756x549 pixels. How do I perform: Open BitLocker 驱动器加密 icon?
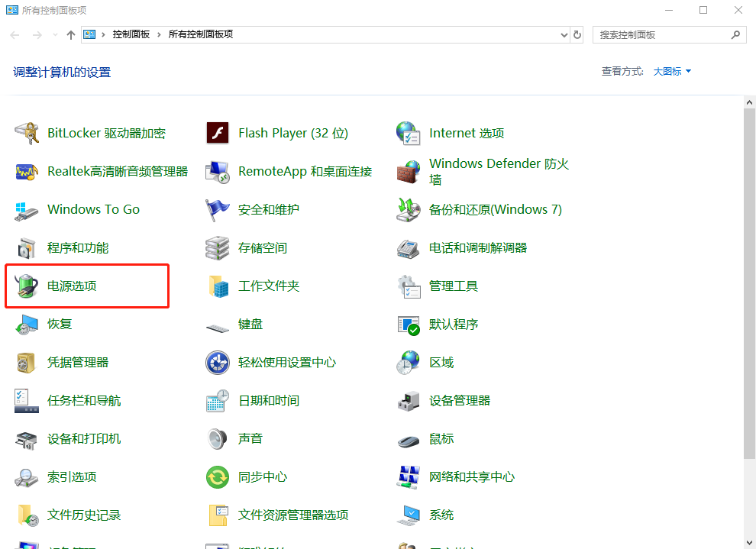pos(27,133)
